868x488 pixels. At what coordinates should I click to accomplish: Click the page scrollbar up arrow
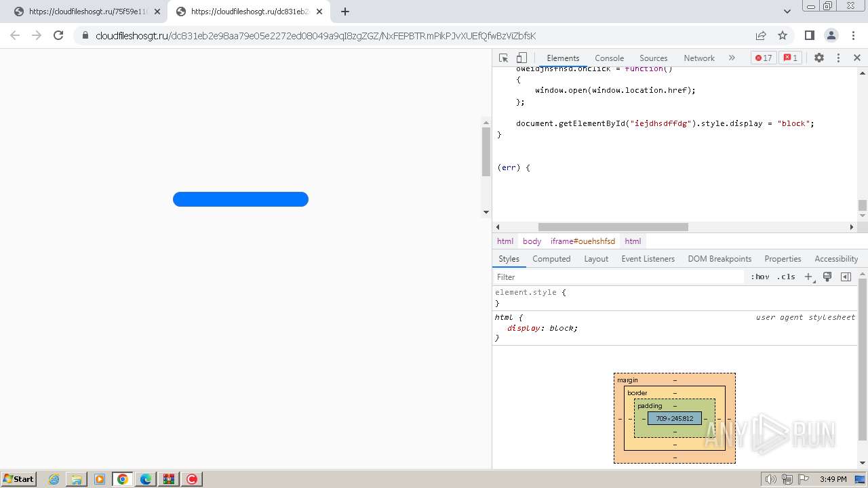point(486,123)
